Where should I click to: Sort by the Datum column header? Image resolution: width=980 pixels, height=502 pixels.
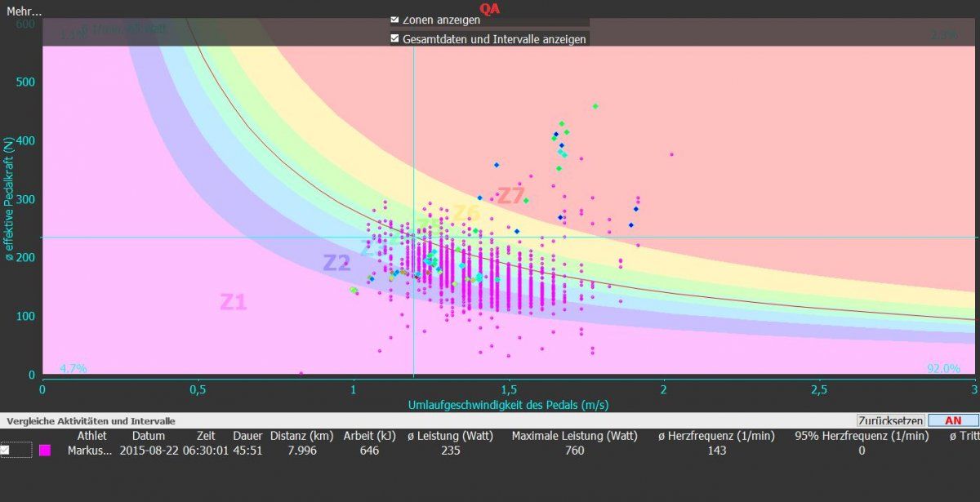[148, 436]
